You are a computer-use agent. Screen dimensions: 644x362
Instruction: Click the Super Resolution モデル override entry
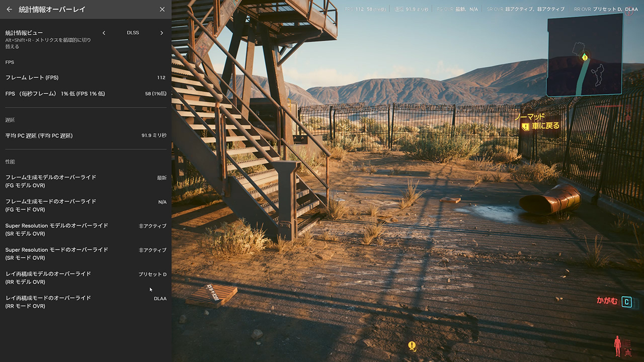56,229
